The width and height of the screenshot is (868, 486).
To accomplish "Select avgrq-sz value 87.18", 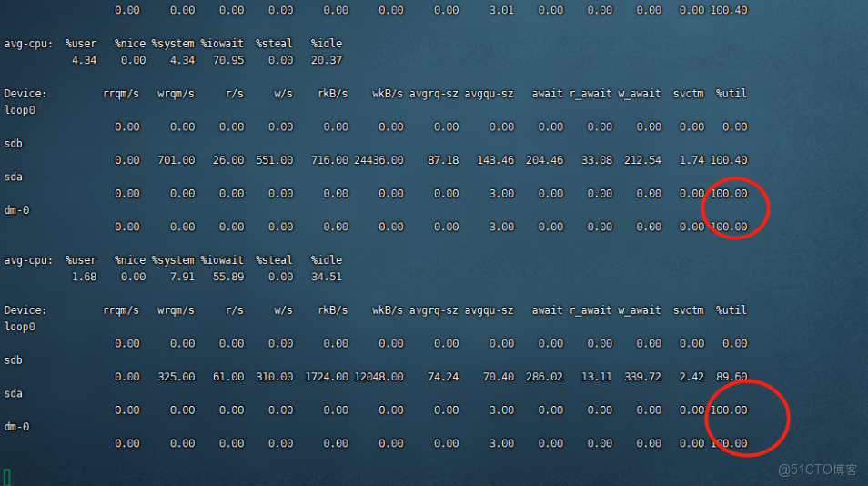I will pos(443,160).
